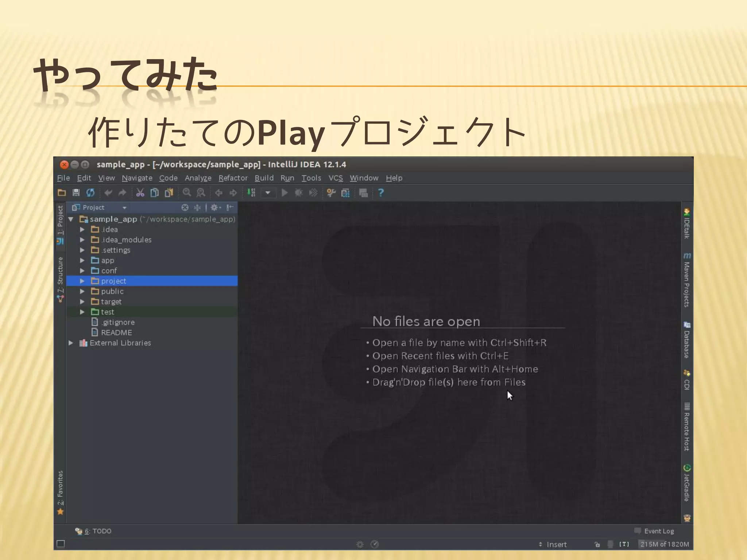Open the Project Structure icon
This screenshot has width=747, height=560.
pos(345,192)
